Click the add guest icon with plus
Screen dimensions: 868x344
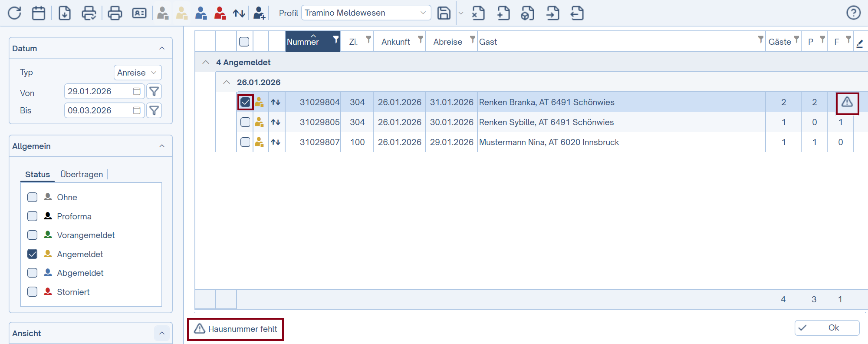(259, 13)
